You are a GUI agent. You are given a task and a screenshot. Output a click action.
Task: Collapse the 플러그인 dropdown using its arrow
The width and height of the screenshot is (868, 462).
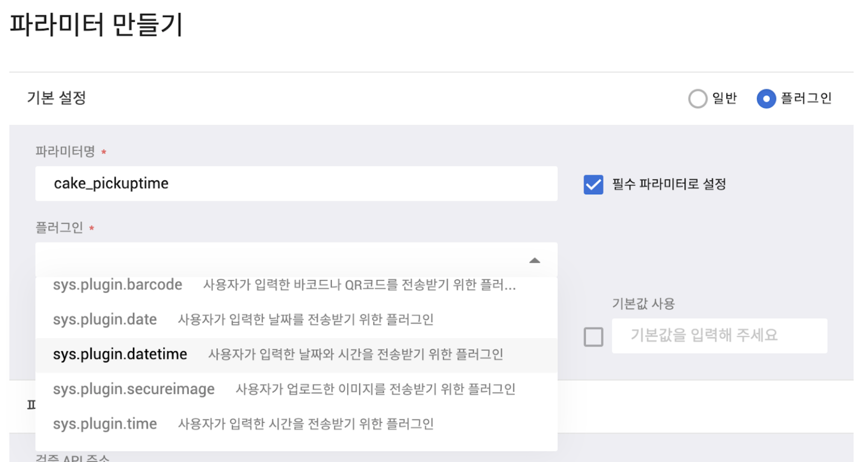(535, 260)
